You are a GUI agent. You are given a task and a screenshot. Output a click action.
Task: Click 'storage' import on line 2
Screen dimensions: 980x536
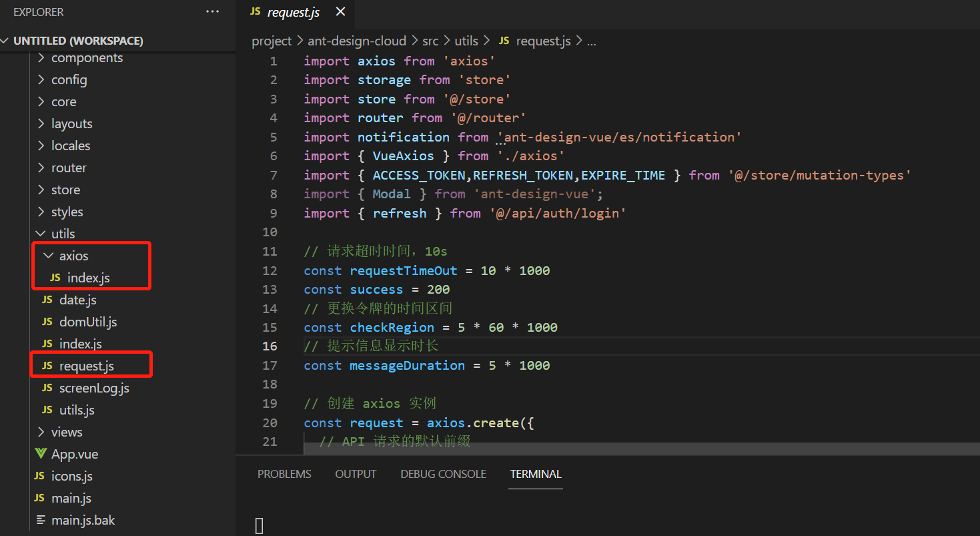coord(384,80)
